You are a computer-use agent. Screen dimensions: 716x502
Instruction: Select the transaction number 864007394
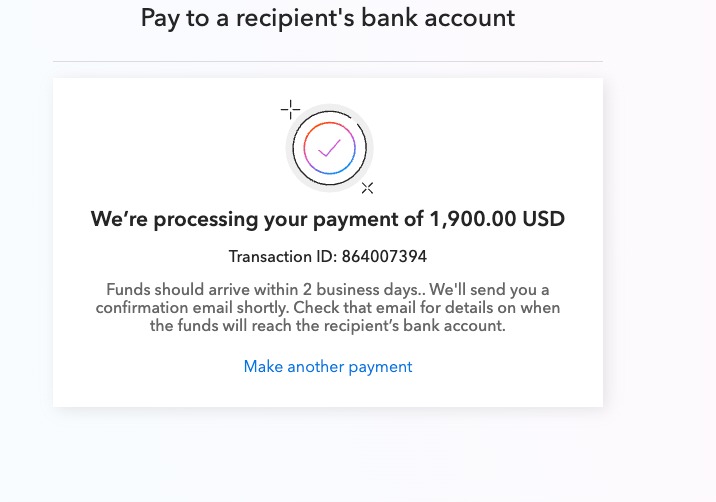point(384,257)
